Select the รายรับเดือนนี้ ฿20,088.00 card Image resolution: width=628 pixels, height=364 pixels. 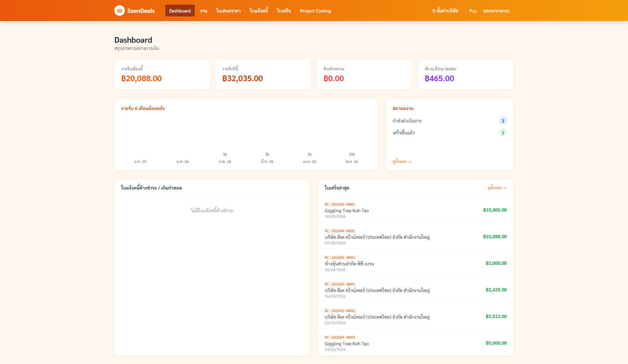pos(162,75)
